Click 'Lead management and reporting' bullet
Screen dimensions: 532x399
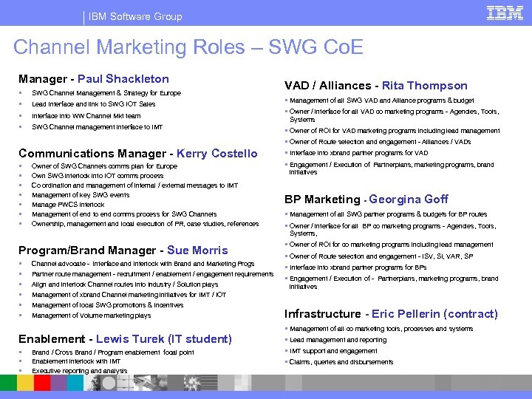[338, 340]
